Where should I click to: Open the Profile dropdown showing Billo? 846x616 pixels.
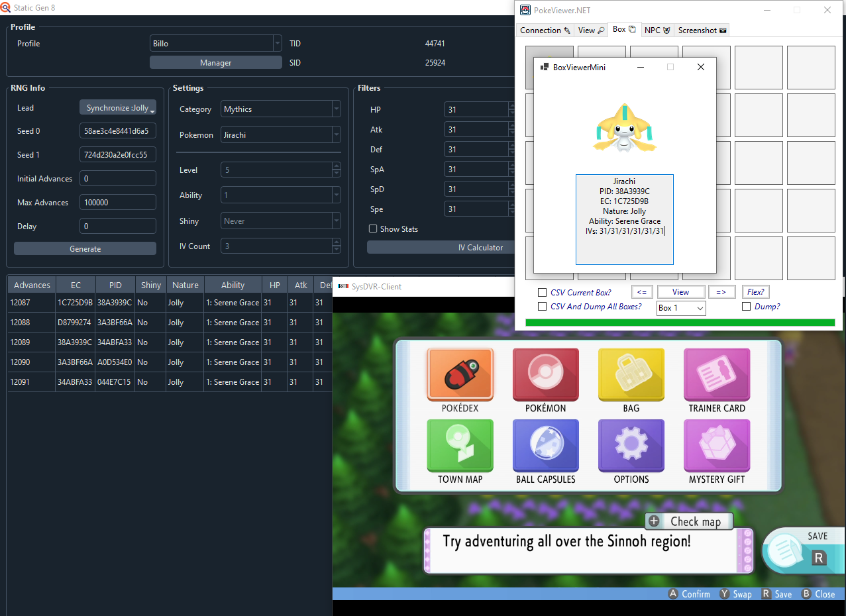tap(216, 44)
